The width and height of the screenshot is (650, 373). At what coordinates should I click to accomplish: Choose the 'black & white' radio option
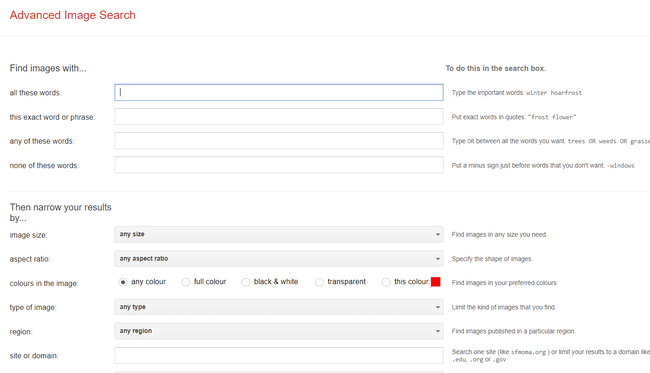246,282
